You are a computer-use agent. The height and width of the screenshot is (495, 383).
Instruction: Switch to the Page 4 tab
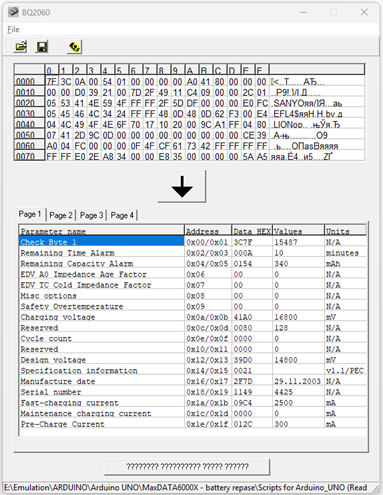122,215
